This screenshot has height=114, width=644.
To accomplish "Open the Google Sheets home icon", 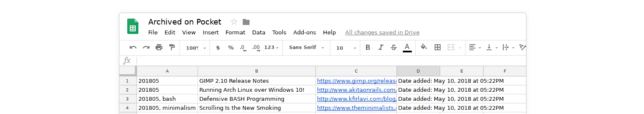I will click(x=133, y=26).
